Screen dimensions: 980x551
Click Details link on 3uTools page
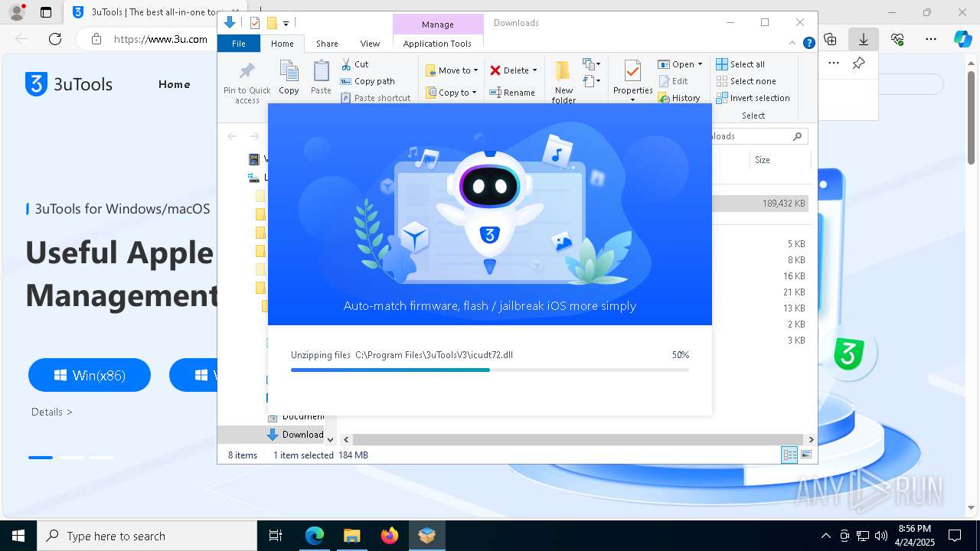[x=52, y=412]
